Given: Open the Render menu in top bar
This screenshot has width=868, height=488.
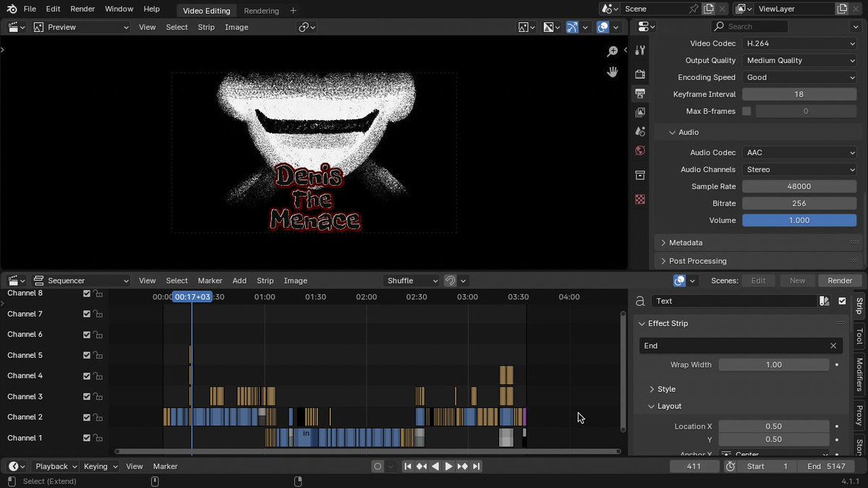Looking at the screenshot, I should (x=82, y=9).
